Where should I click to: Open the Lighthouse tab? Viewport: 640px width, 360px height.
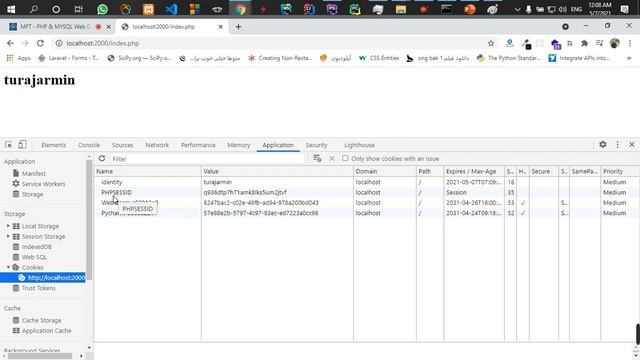(359, 145)
